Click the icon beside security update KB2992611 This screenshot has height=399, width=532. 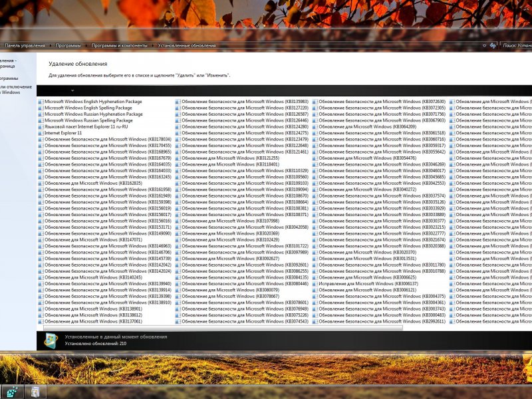coord(315,321)
